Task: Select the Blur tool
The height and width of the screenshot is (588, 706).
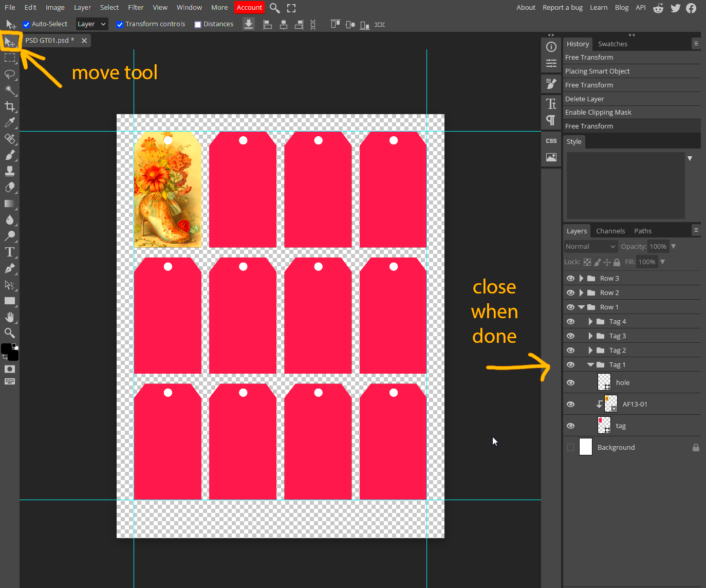Action: [x=10, y=219]
